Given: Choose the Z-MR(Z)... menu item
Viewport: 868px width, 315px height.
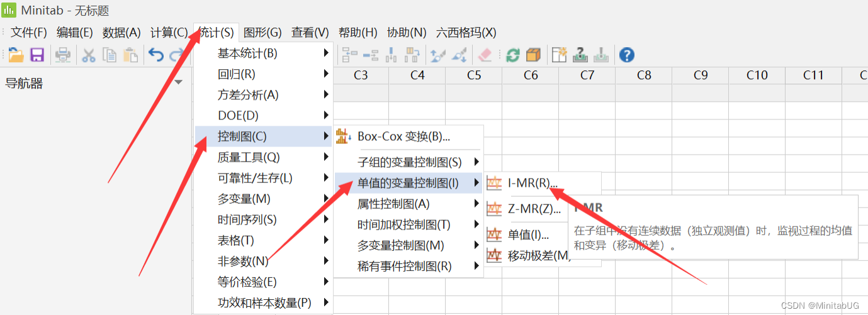Looking at the screenshot, I should tap(534, 209).
